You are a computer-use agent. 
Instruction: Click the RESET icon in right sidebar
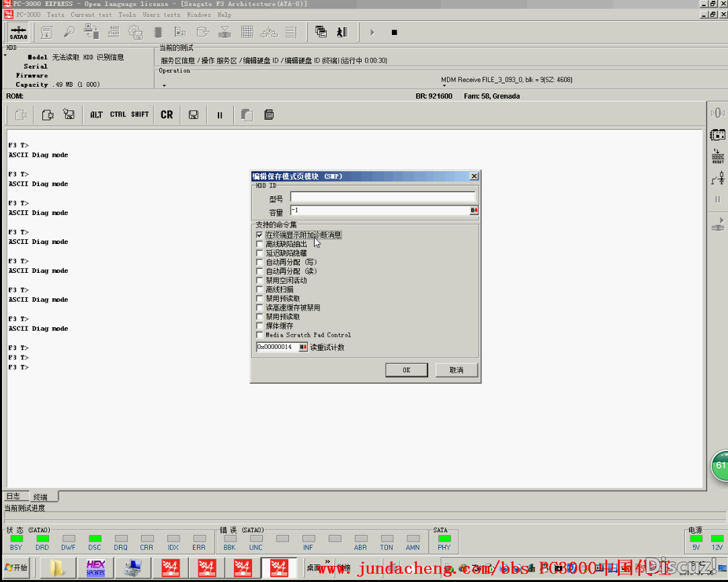[718, 156]
